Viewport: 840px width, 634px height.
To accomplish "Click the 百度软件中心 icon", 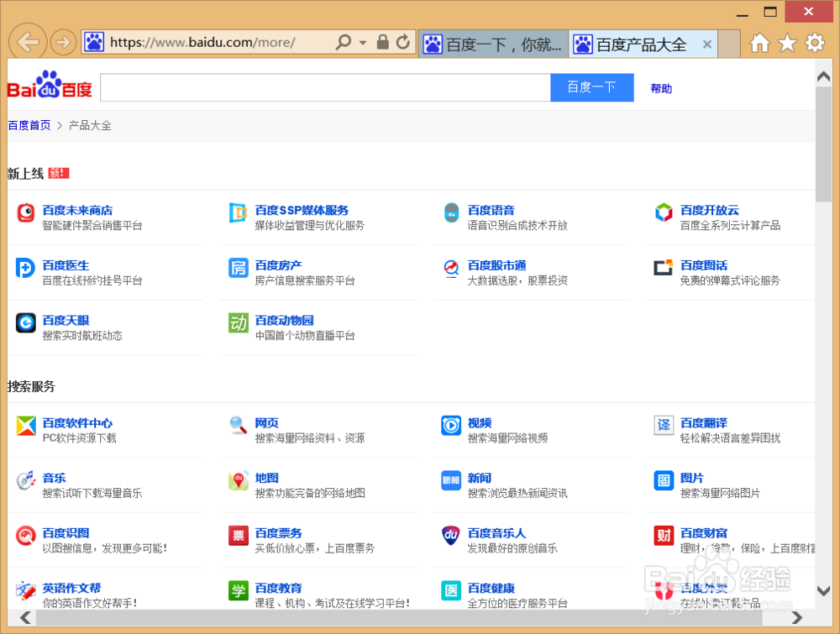I will click(26, 426).
